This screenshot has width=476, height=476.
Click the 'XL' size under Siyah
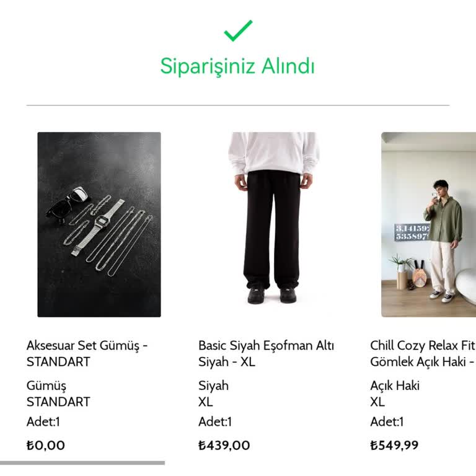pyautogui.click(x=205, y=402)
